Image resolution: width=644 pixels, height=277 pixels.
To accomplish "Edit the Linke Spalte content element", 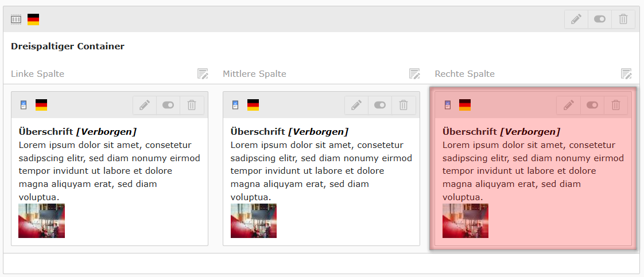I will pyautogui.click(x=145, y=105).
